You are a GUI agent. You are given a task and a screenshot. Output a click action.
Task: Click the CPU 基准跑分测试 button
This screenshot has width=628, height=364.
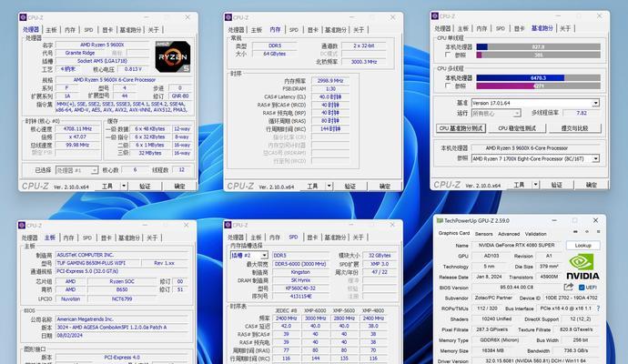(x=461, y=128)
